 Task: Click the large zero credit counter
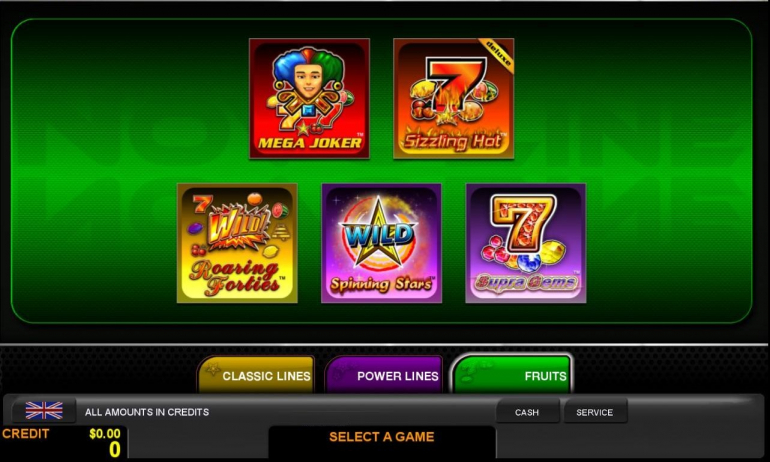pyautogui.click(x=114, y=450)
